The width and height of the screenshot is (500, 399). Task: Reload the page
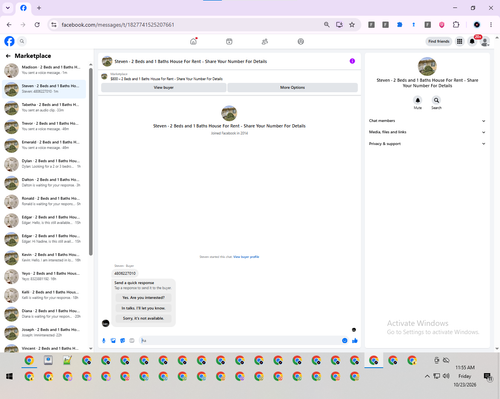point(37,25)
